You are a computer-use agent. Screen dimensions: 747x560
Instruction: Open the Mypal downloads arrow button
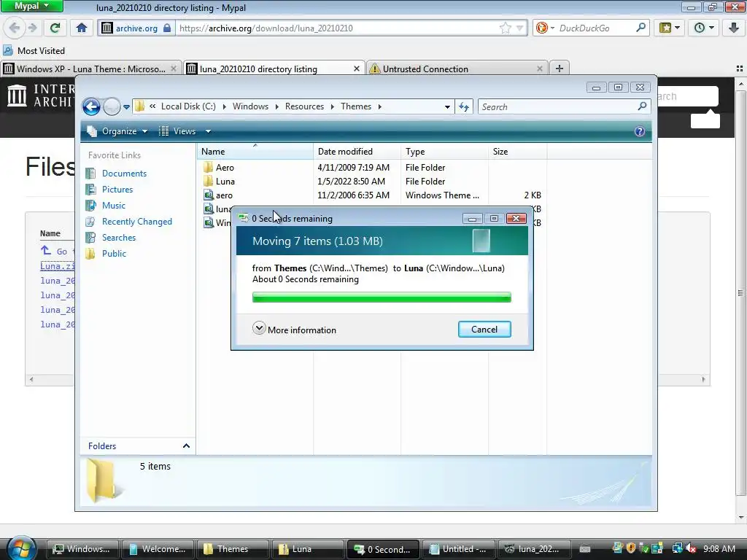(734, 28)
